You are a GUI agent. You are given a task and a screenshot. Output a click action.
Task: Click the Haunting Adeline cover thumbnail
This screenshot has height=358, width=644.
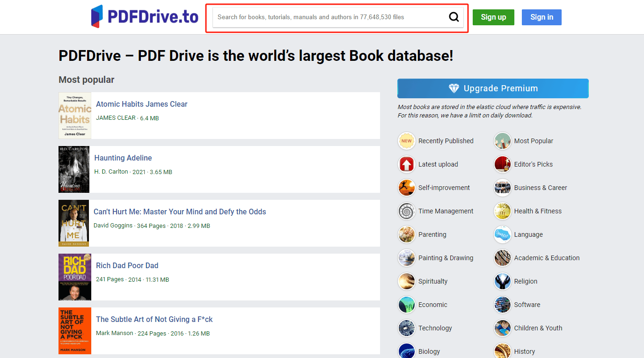74,169
